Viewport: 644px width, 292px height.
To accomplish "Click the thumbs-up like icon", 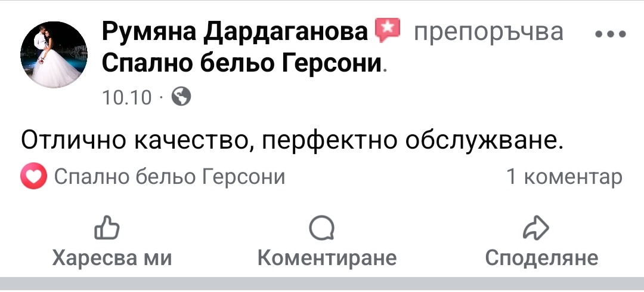I will (x=112, y=229).
